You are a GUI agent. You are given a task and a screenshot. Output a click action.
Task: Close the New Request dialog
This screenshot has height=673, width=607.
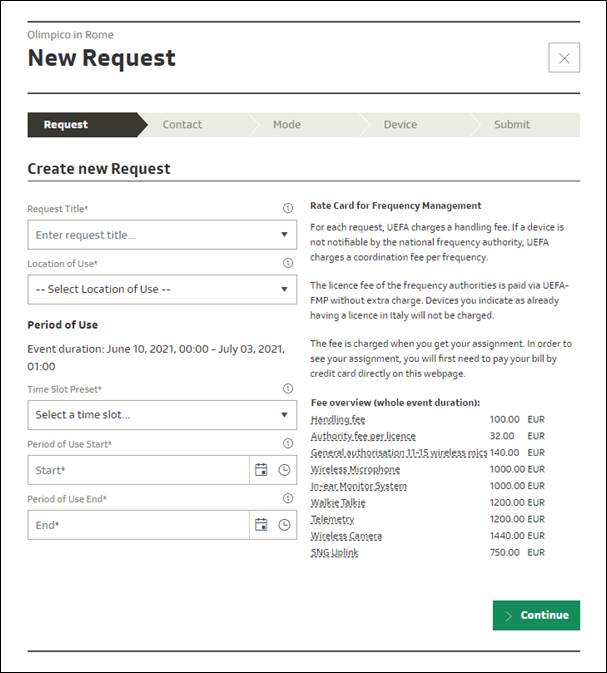coord(564,58)
